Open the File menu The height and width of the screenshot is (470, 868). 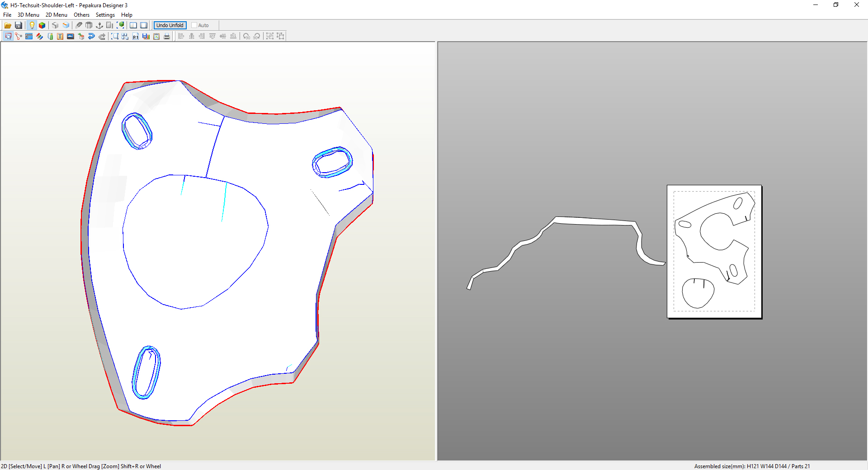(7, 15)
